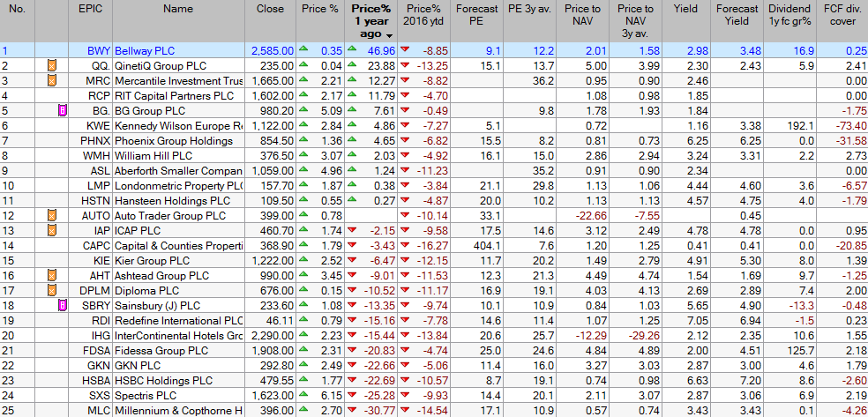Click the orange note icon beside Auto Trader Group

point(51,216)
